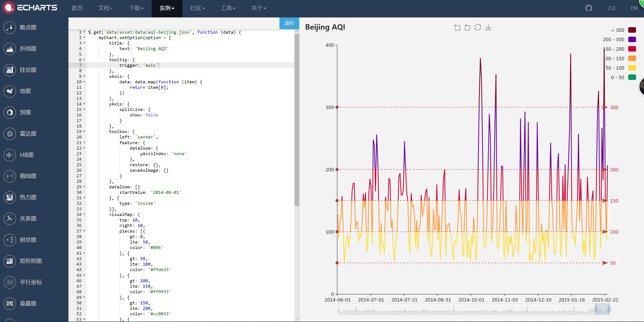
Task: Click the 2014-10-01 x-axis label
Action: click(x=471, y=300)
